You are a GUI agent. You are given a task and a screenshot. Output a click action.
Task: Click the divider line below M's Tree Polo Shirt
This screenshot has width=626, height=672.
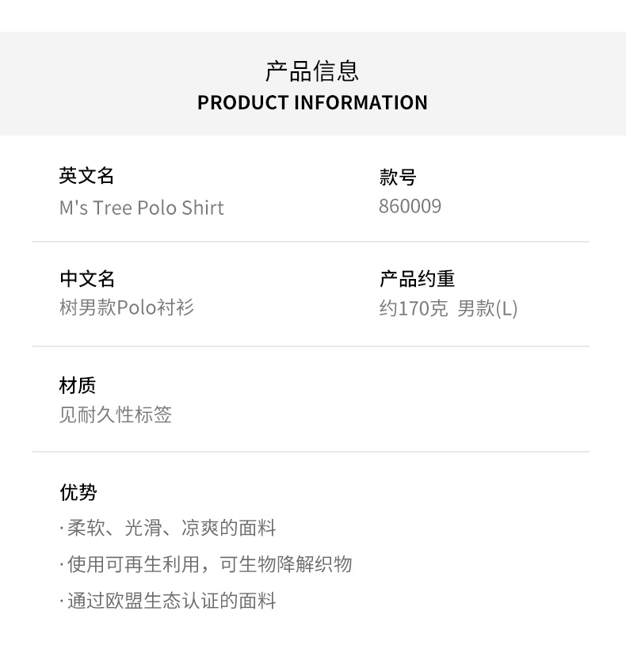[311, 242]
